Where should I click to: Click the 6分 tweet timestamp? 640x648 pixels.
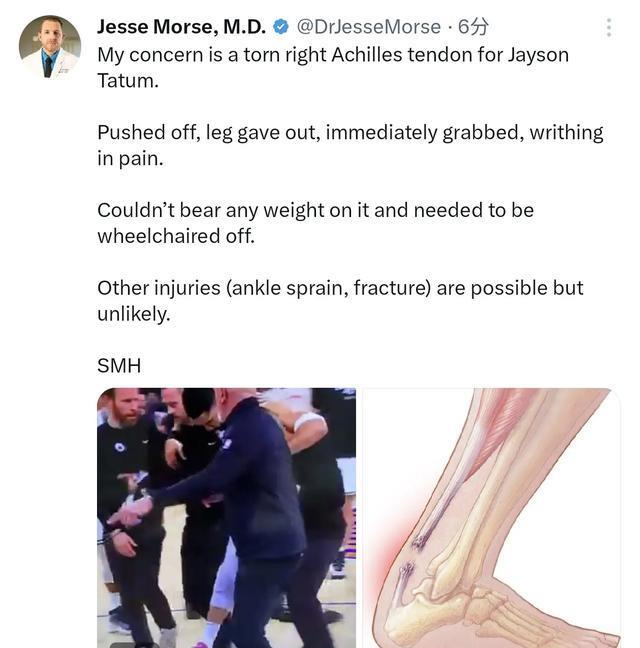point(473,27)
